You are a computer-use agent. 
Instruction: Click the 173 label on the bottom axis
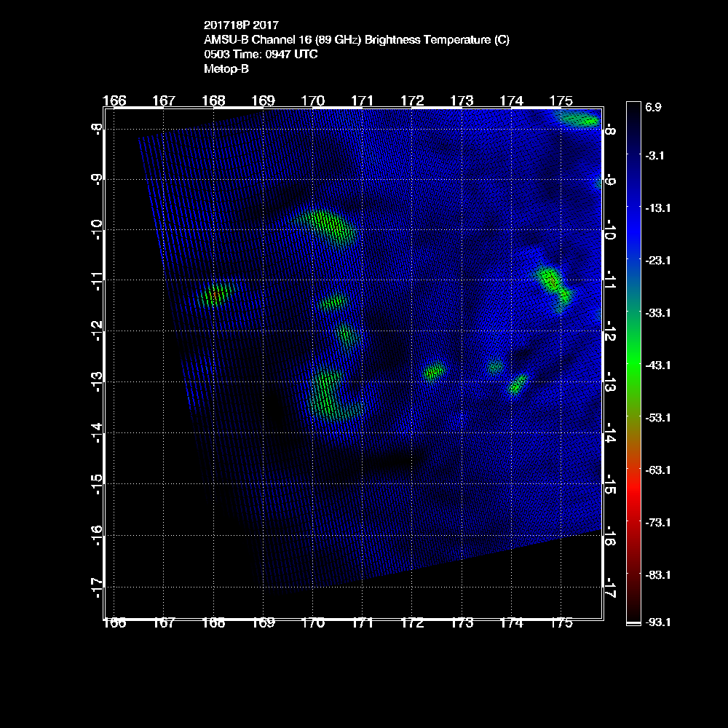(462, 623)
